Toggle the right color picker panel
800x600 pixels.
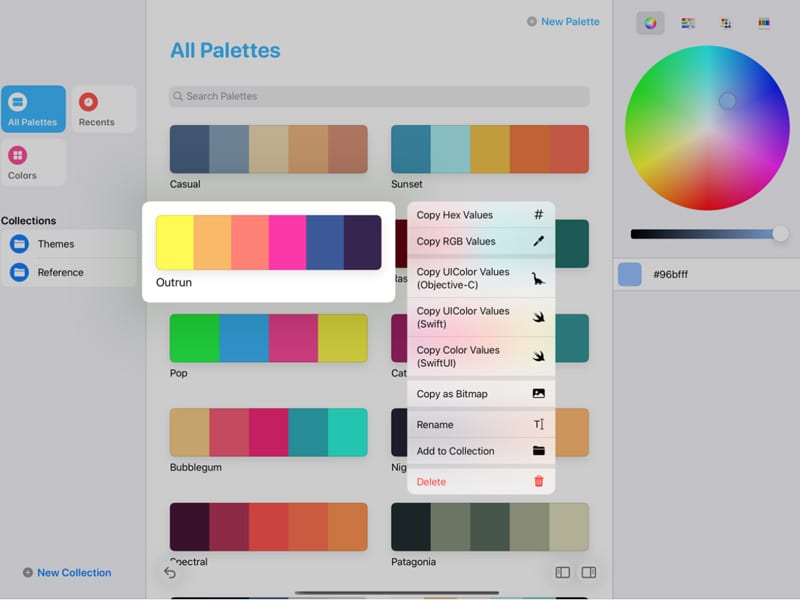pyautogui.click(x=589, y=572)
